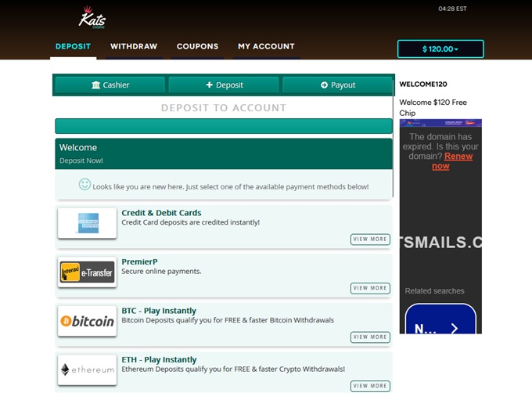Image resolution: width=532 pixels, height=400 pixels.
Task: View more for ETH - Play Instantly
Action: [x=370, y=386]
